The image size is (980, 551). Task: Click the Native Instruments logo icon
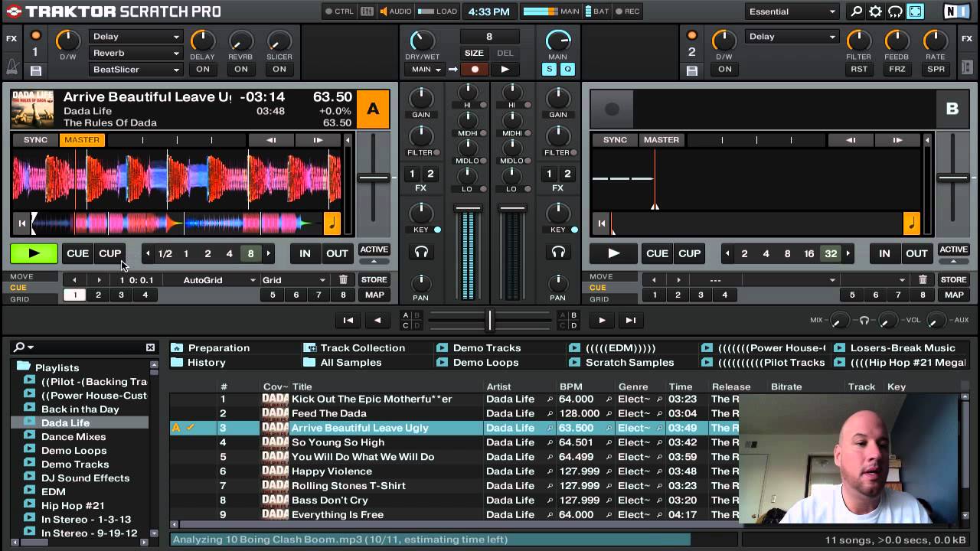[x=955, y=11]
